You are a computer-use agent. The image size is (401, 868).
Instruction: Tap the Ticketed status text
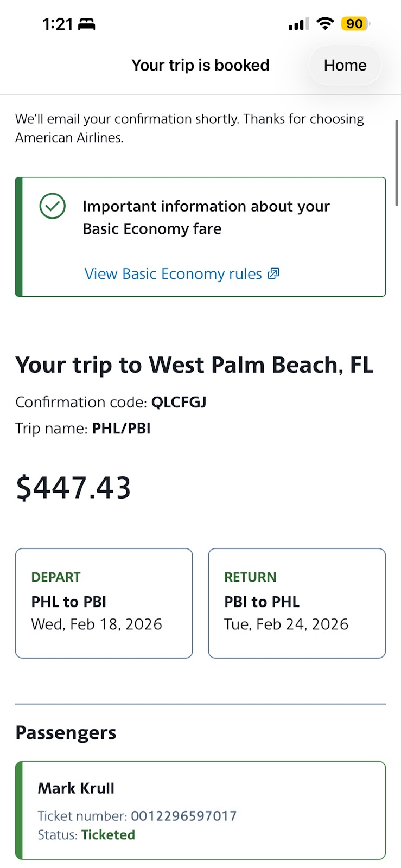point(108,835)
